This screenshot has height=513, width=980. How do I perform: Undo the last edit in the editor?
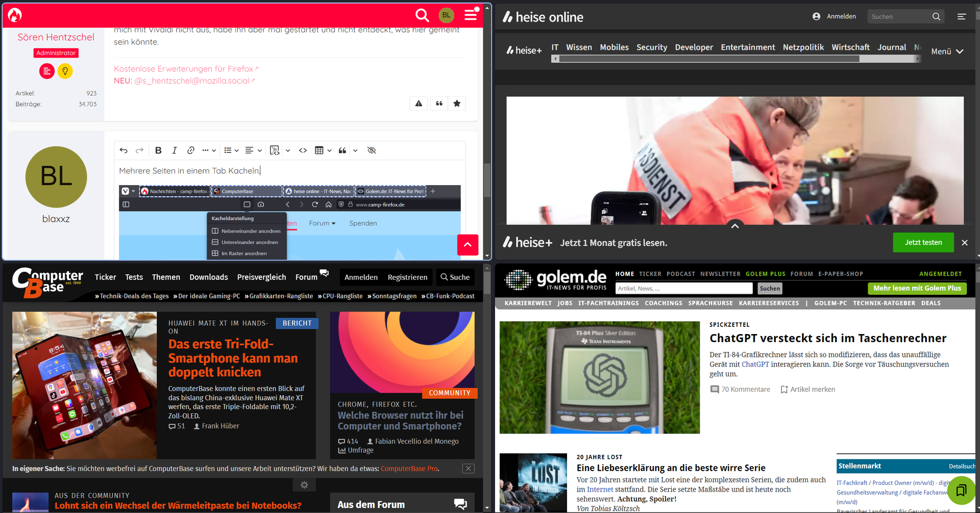(x=124, y=150)
